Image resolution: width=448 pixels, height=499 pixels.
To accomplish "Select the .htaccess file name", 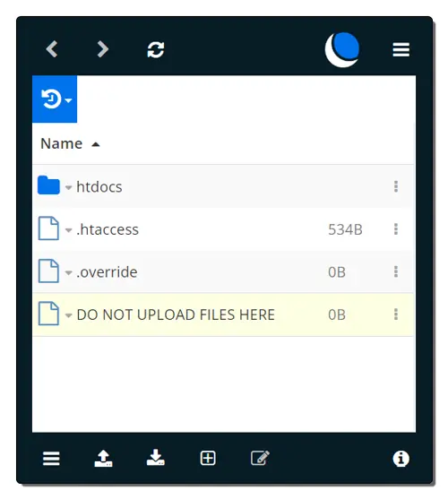I will pyautogui.click(x=108, y=229).
